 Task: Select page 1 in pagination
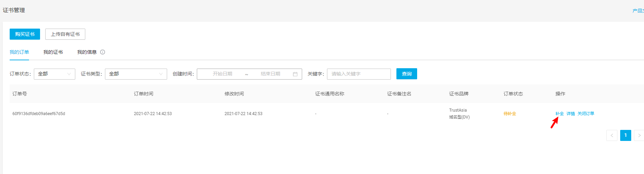click(625, 135)
